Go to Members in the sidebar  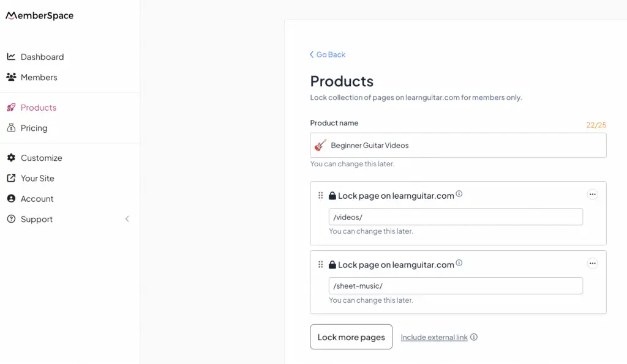pos(39,77)
